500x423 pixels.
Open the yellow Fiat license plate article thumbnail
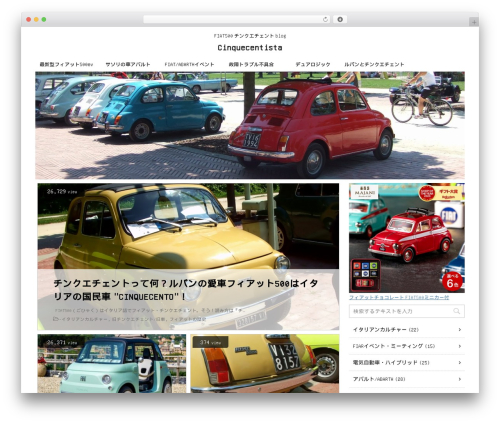[265, 363]
